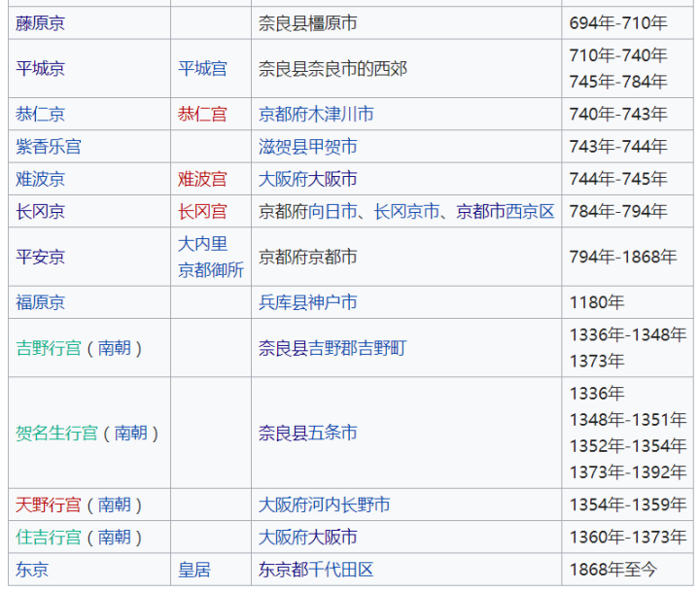This screenshot has width=700, height=592.
Task: Visit the 京都府木津川市 location link
Action: [x=316, y=115]
